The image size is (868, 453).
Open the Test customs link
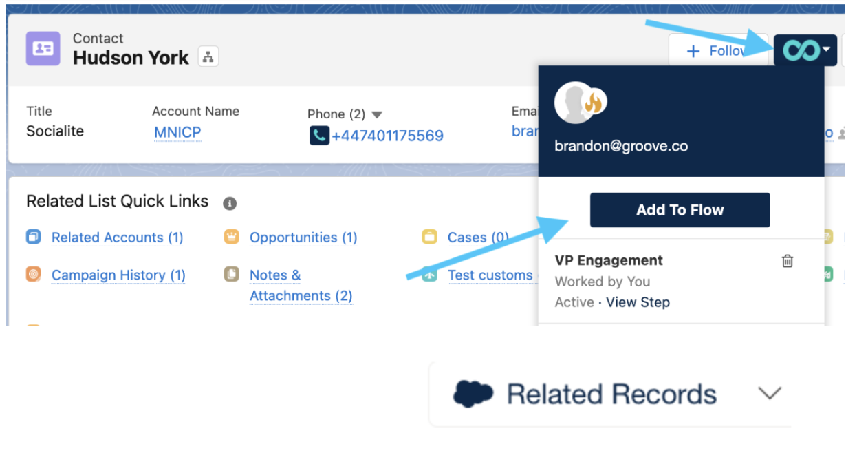(490, 275)
